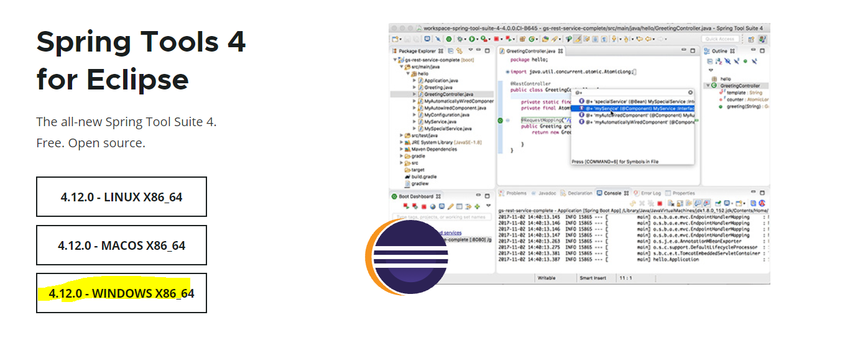This screenshot has height=348, width=868.
Task: Expand Maven Dependencies node
Action: point(401,149)
